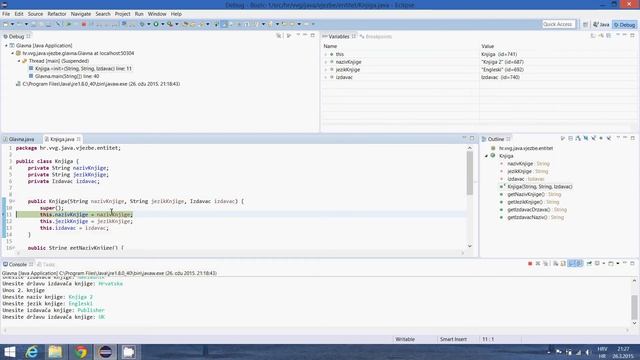Click the editor vertical scrollbar thumb
This screenshot has height=360, width=640.
470,172
